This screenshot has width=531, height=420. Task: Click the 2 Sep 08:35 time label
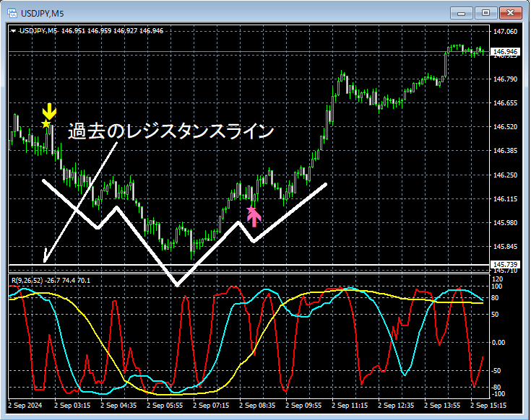pos(257,405)
